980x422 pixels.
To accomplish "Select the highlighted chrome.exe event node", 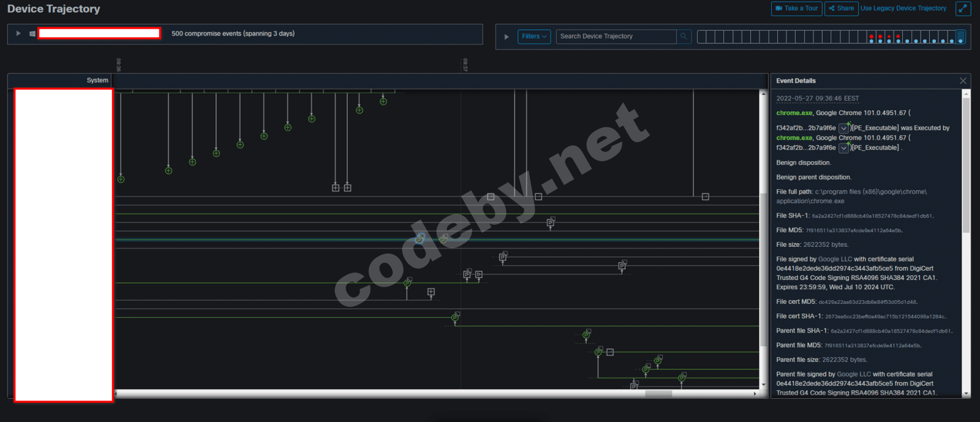I will pos(420,239).
